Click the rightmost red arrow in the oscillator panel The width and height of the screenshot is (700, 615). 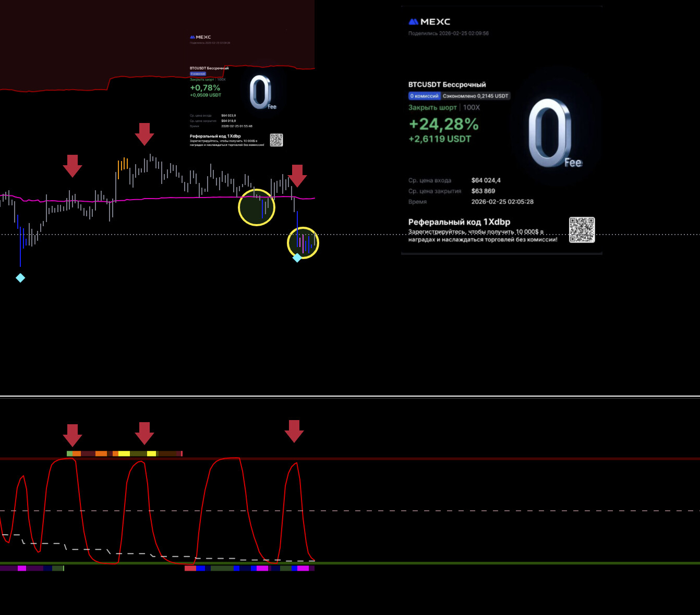294,431
